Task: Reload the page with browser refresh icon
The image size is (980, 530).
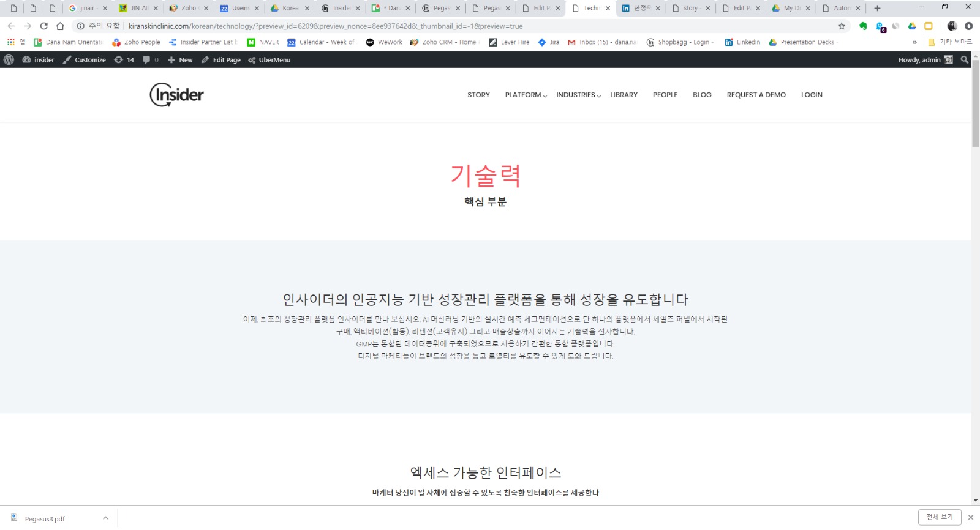Action: point(43,26)
